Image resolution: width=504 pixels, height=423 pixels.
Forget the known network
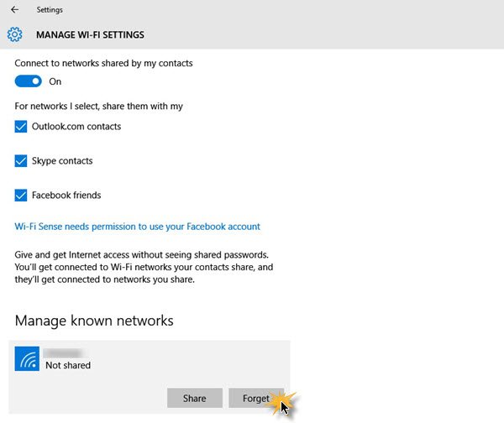tap(256, 398)
